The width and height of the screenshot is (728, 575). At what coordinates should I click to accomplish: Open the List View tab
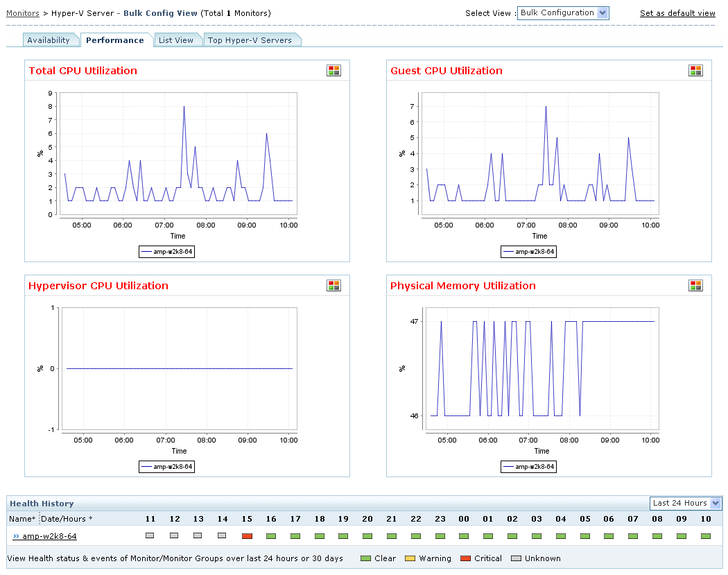(176, 40)
